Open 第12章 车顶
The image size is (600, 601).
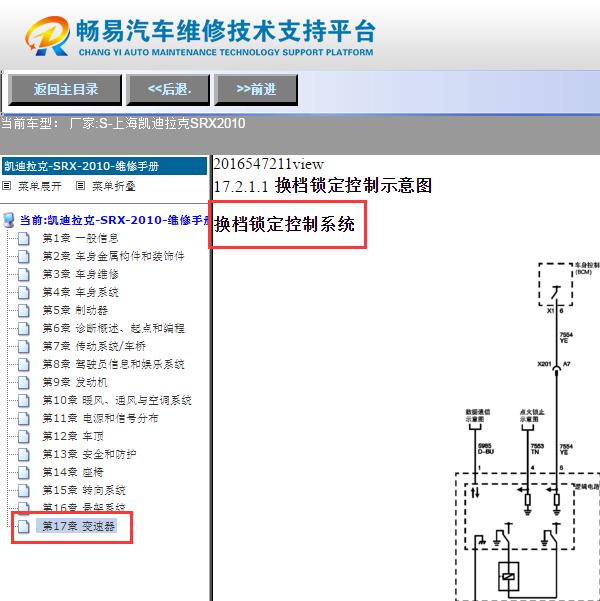click(73, 436)
